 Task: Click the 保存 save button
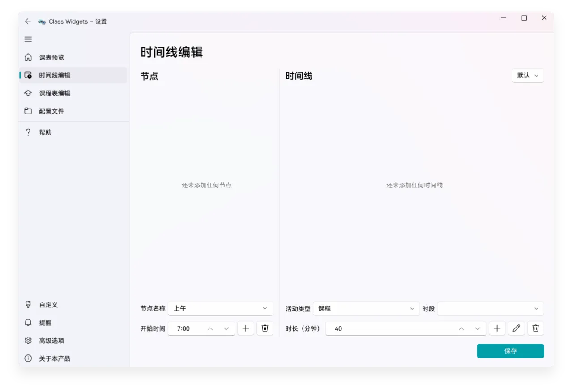tap(510, 351)
